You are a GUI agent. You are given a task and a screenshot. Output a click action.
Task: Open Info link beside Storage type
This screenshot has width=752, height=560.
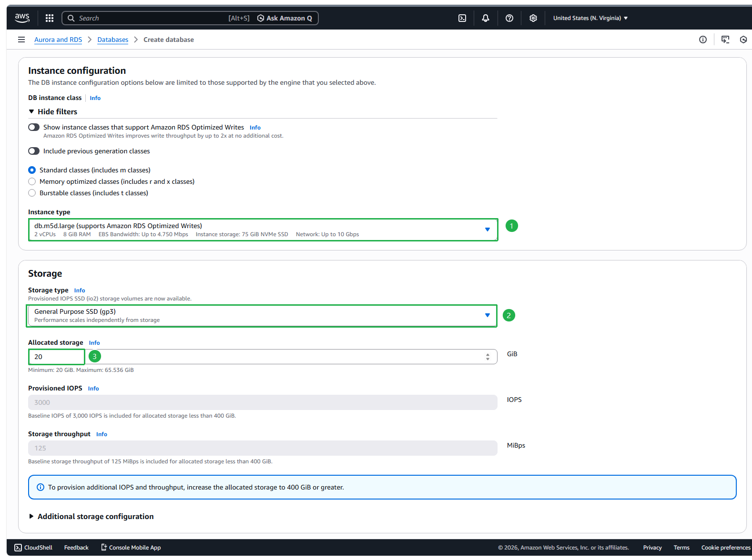click(x=80, y=290)
